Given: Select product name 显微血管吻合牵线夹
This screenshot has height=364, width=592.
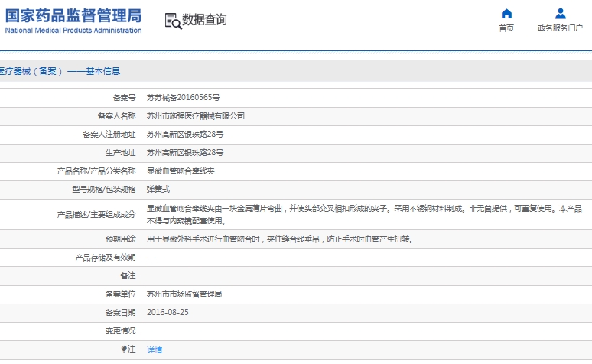Looking at the screenshot, I should (x=181, y=171).
